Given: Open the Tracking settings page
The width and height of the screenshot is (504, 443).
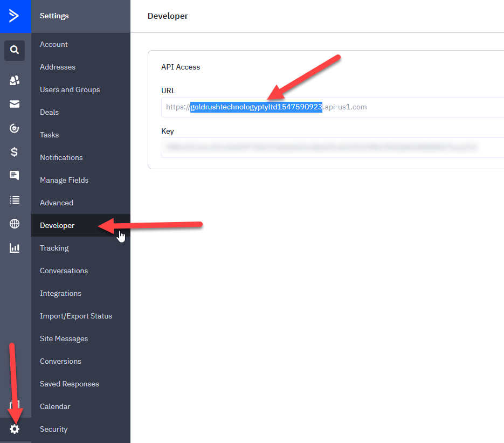Looking at the screenshot, I should tap(54, 248).
